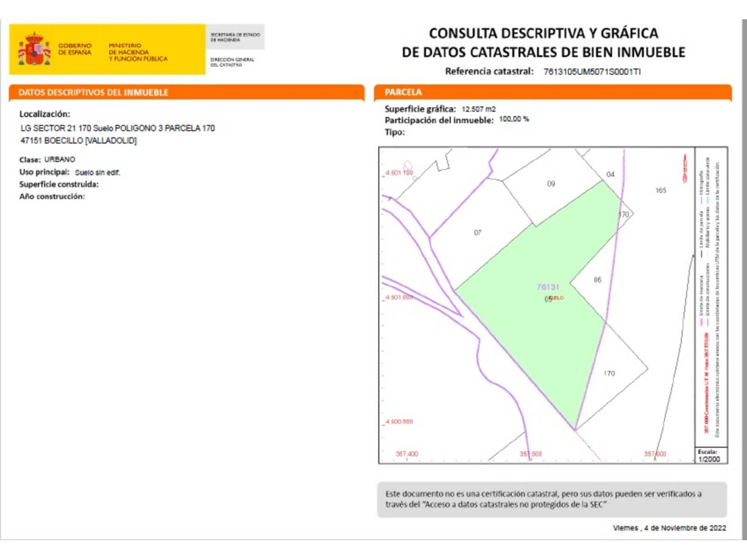The height and width of the screenshot is (560, 747).
Task: Click the 357.600 coordinate label
Action: [x=655, y=454]
